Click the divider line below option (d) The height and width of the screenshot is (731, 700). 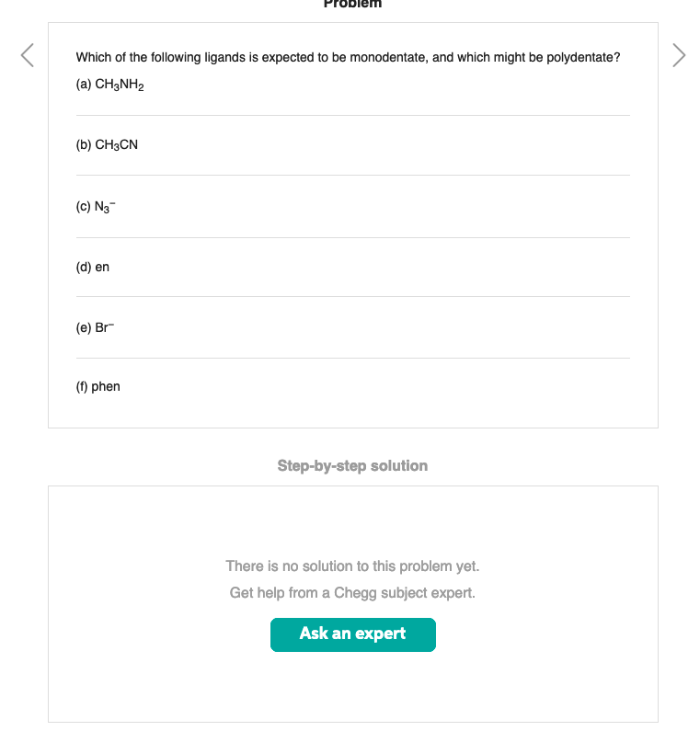353,296
